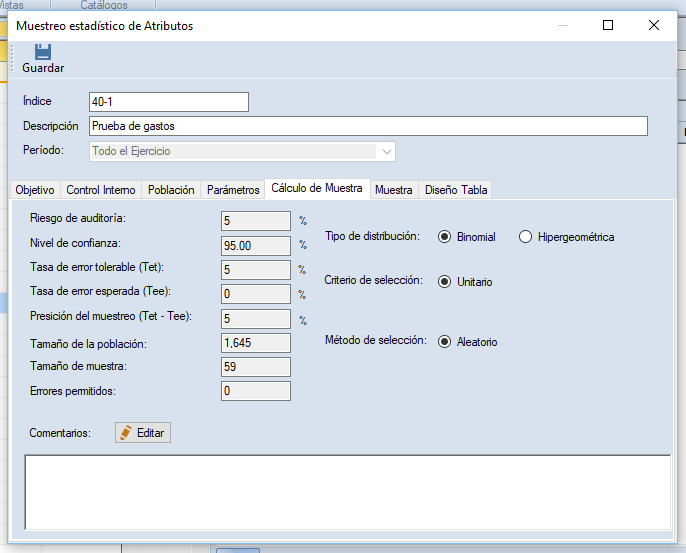
Task: Click the pencil Editar button for comments
Action: click(x=143, y=432)
